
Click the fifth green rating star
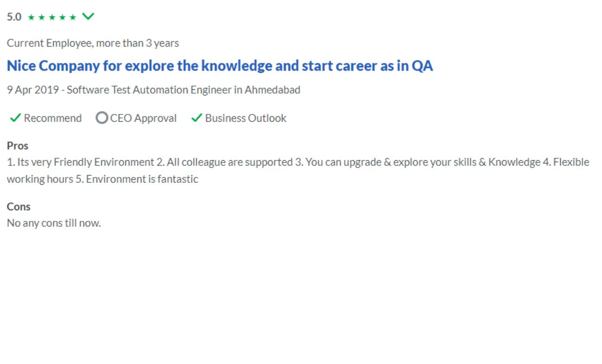[73, 18]
